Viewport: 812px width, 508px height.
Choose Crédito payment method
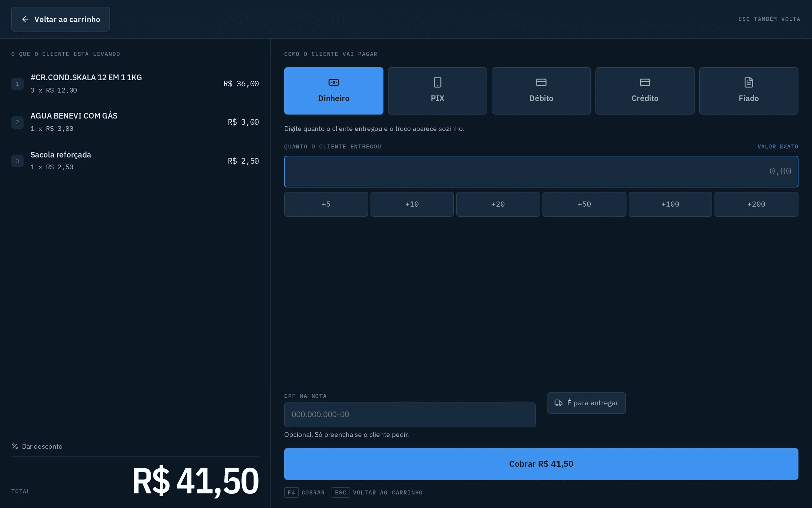645,91
